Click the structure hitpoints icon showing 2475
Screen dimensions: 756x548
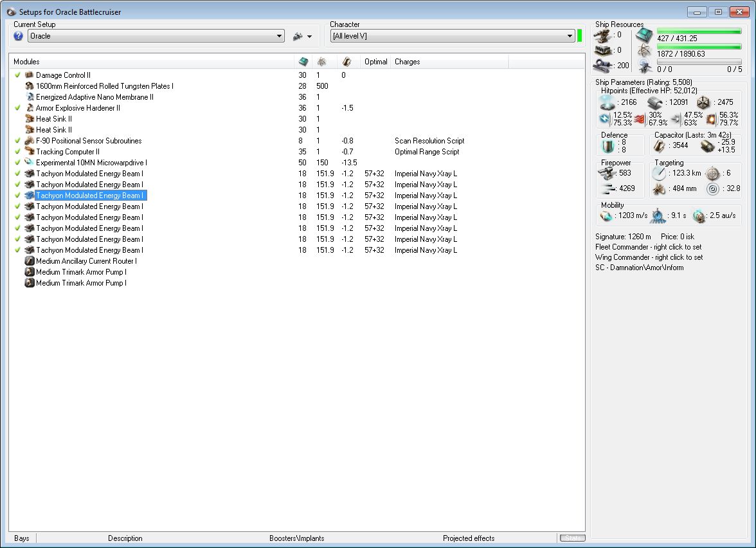tap(703, 102)
